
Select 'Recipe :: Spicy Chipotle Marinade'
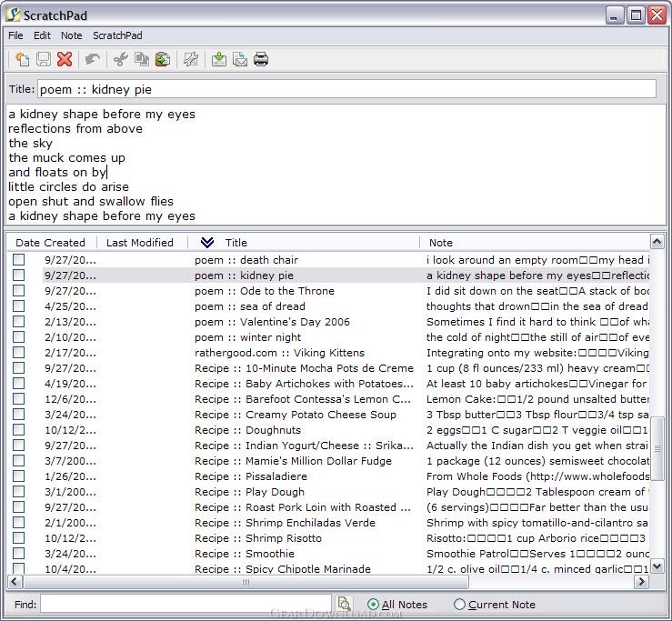coord(283,568)
